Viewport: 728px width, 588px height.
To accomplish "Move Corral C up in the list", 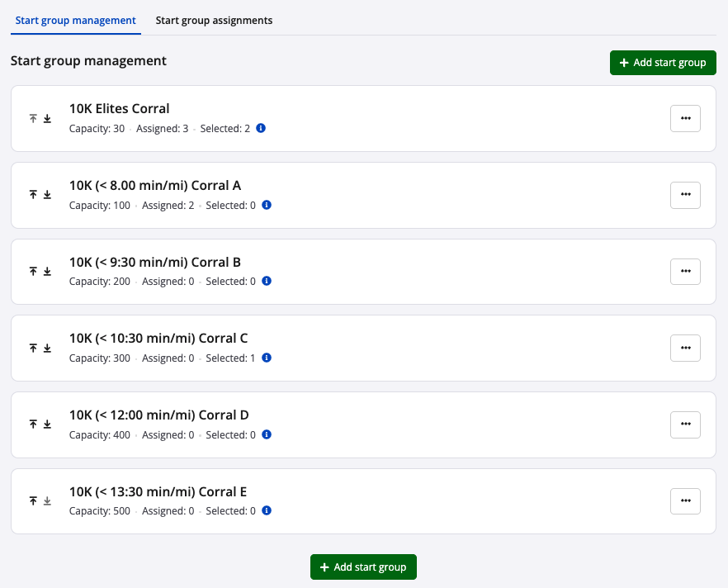I will tap(34, 349).
